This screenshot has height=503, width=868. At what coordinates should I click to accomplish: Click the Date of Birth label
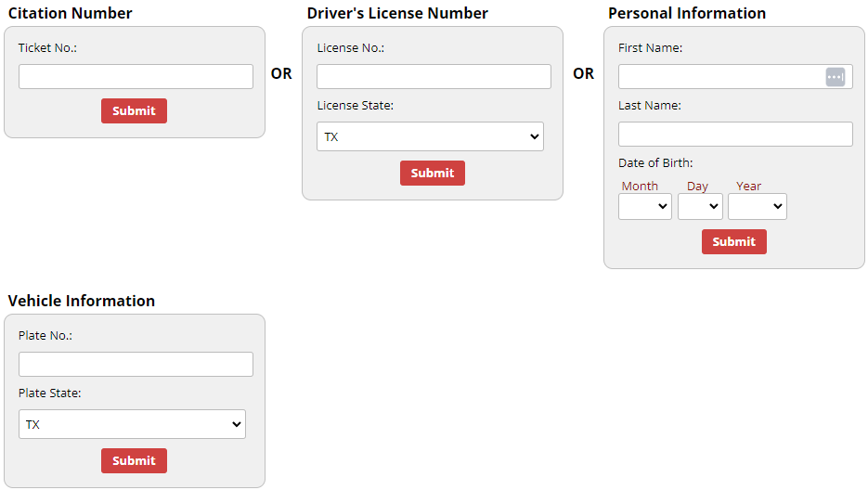pyautogui.click(x=655, y=162)
